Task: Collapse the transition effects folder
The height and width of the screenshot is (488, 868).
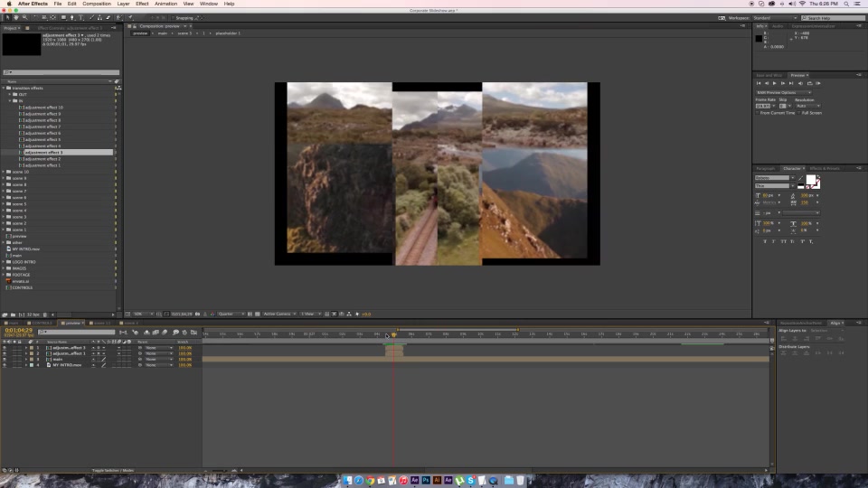Action: point(4,88)
